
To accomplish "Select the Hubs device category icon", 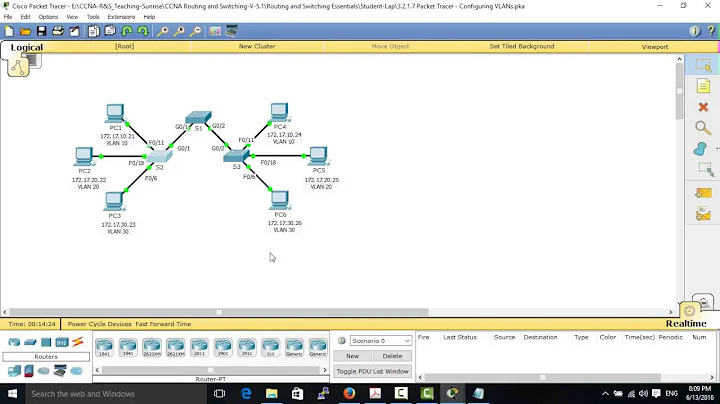I will pyautogui.click(x=46, y=342).
